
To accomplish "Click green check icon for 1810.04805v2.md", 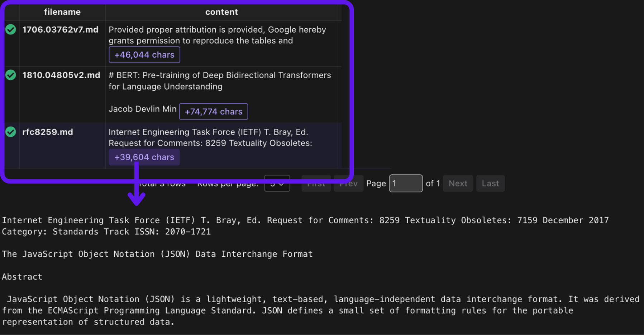I will (x=11, y=75).
